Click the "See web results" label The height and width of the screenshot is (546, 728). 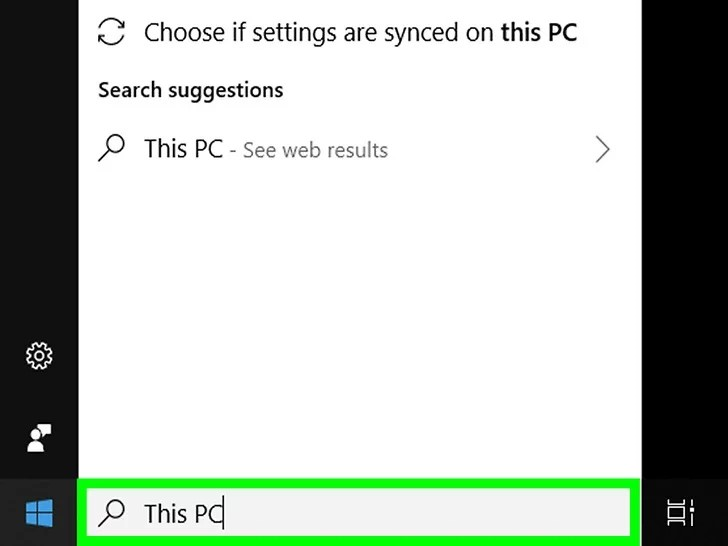[x=315, y=150]
